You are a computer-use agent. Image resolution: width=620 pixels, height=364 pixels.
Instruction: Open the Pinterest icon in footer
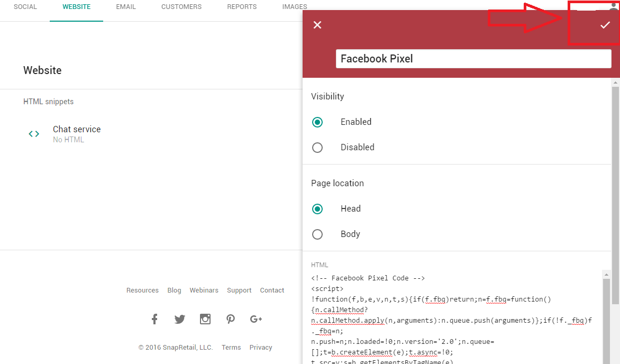pos(231,319)
